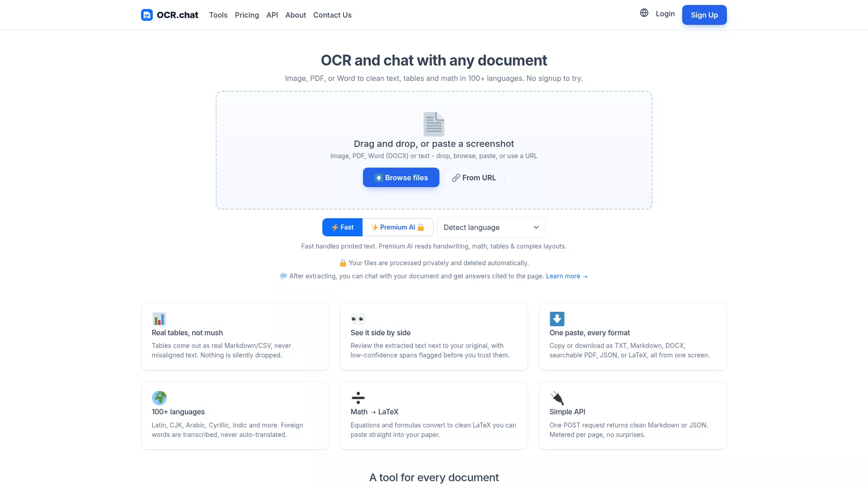The image size is (868, 488).
Task: Click the speech bubble icon beside chat notice
Action: 283,276
